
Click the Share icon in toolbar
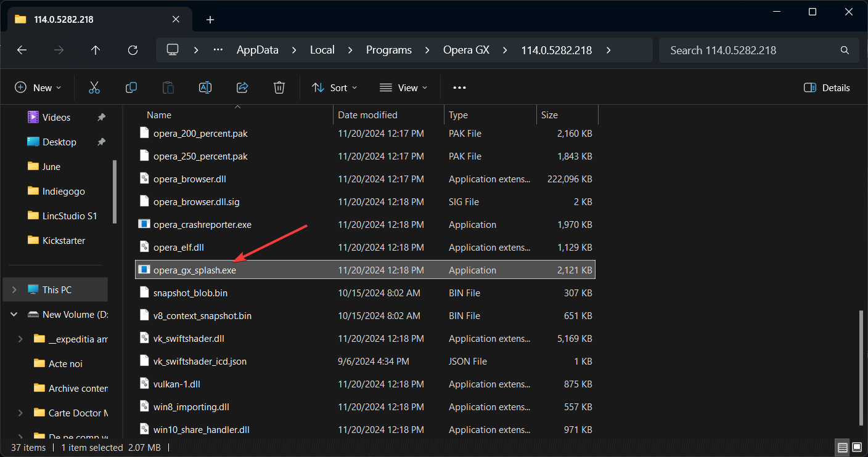242,87
